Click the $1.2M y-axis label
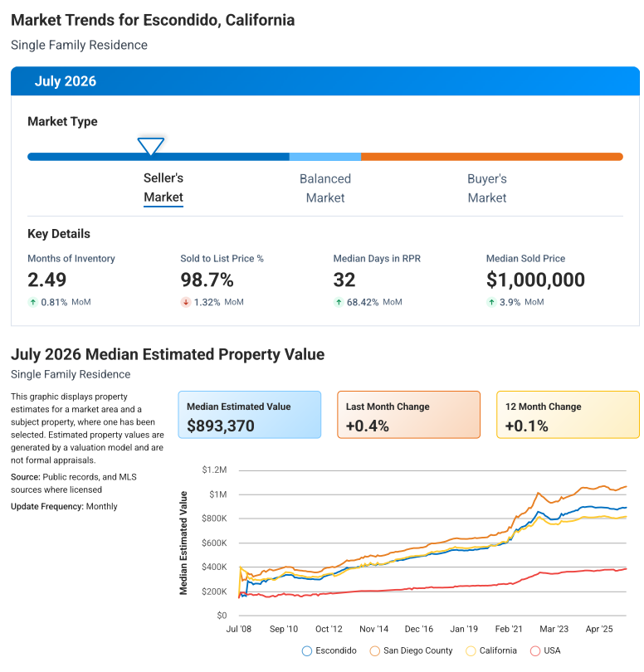This screenshot has width=644, height=672. click(x=214, y=470)
